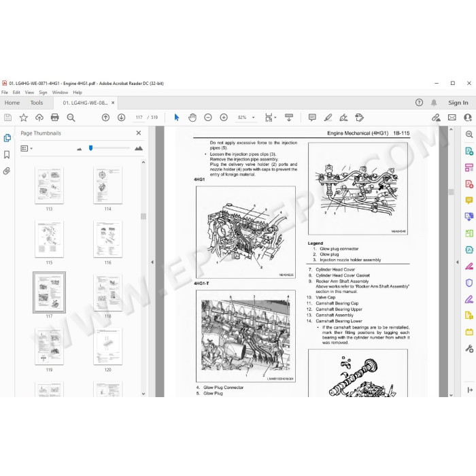476x476 pixels.
Task: Open the fit page options dropdown
Action: coord(275,118)
